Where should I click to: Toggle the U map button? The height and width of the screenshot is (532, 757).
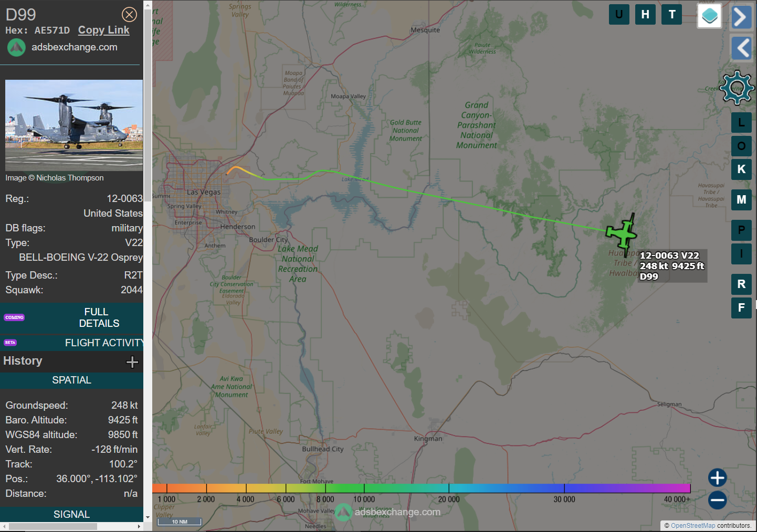click(619, 14)
